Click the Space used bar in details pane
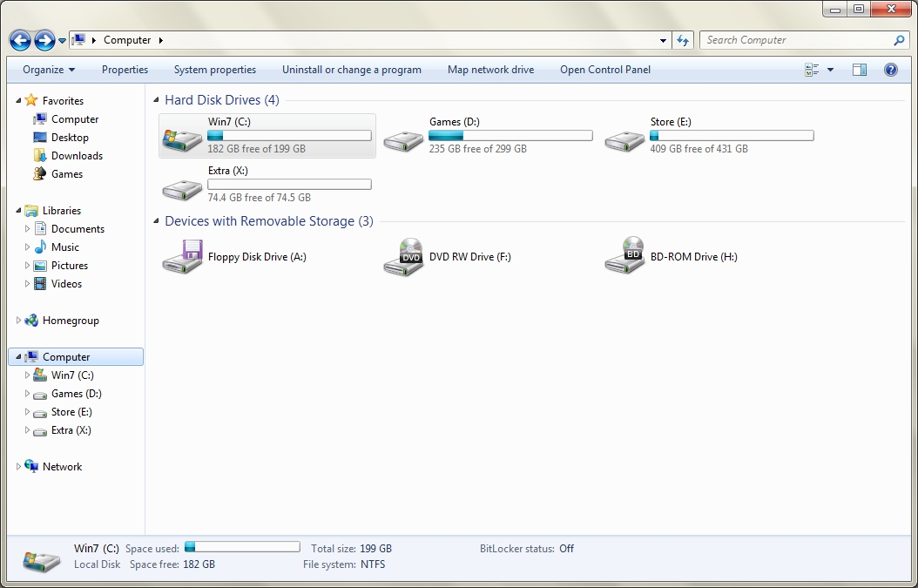 pyautogui.click(x=242, y=547)
